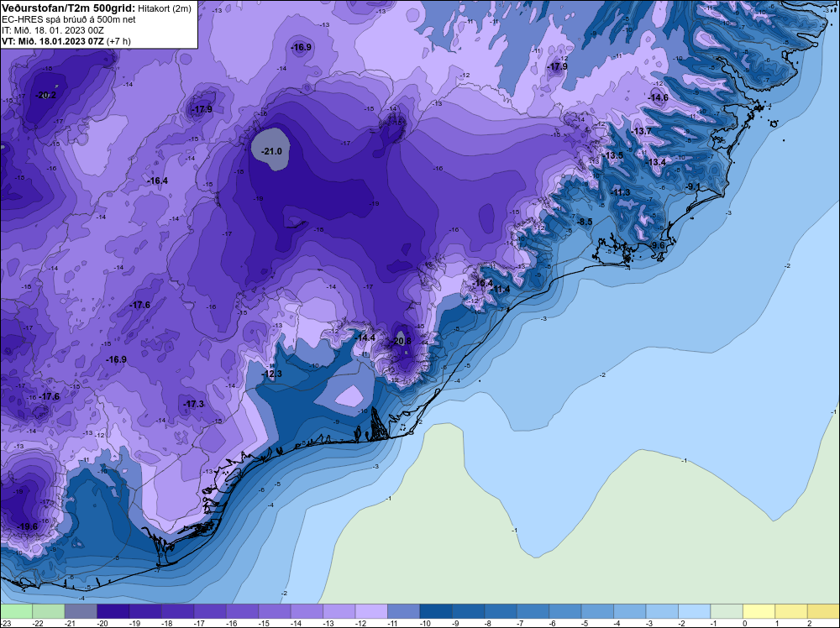This screenshot has height=628, width=840.
Task: Click the Veðurstofan/T2m 500grid title text
Action: [68, 8]
